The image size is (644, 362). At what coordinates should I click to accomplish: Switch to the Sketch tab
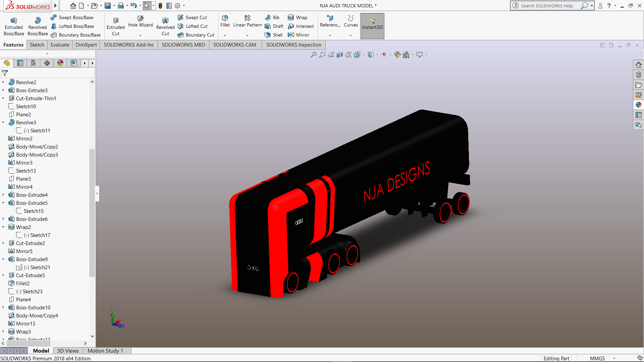pos(37,45)
